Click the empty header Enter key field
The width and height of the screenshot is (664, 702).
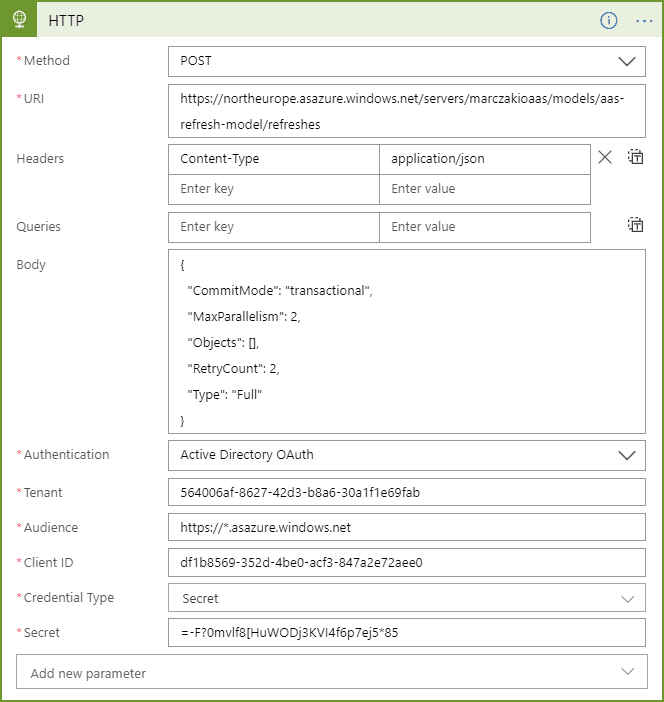point(274,189)
